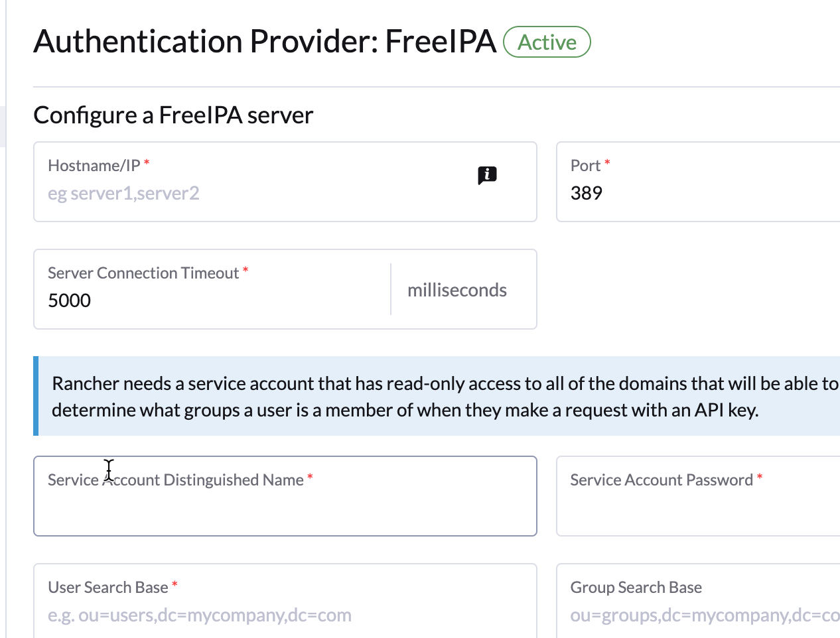Click the Active status badge
Viewport: 840px width, 638px height.
(x=546, y=41)
